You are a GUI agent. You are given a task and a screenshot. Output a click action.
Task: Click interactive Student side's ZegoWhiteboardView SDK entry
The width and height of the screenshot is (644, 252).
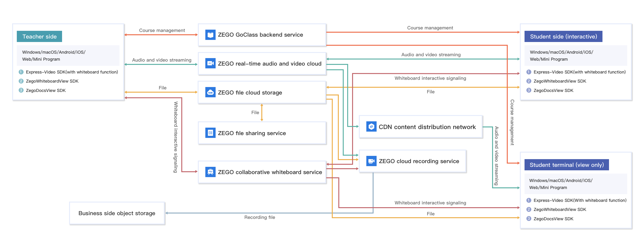[560, 81]
